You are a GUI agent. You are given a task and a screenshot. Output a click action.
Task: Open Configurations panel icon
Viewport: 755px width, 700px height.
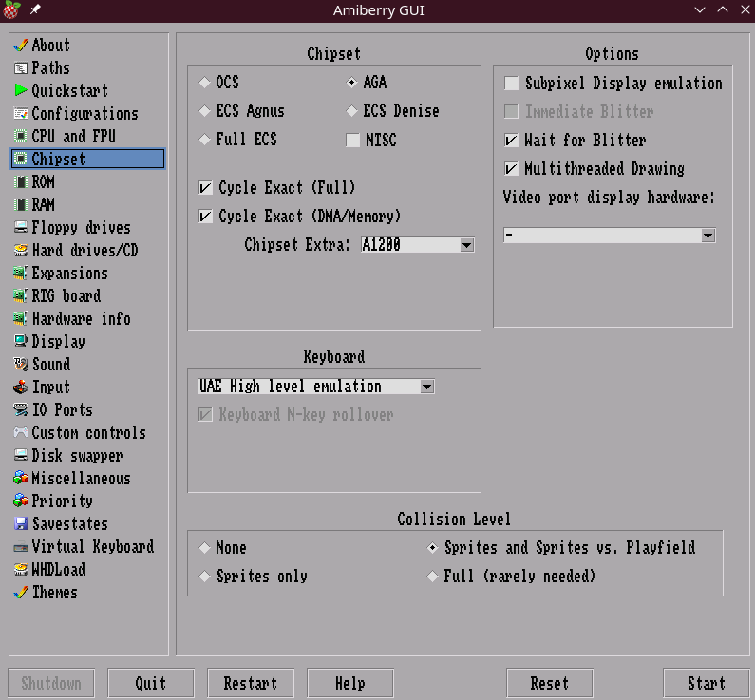point(21,114)
